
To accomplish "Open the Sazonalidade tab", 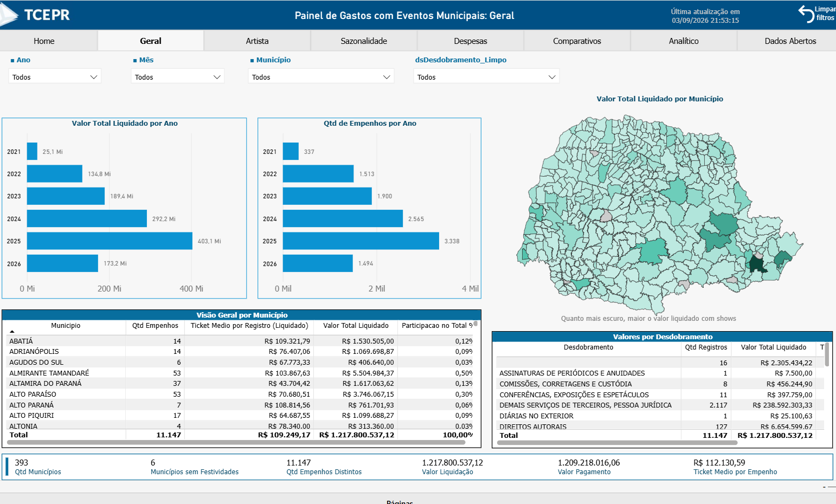I will [x=364, y=41].
